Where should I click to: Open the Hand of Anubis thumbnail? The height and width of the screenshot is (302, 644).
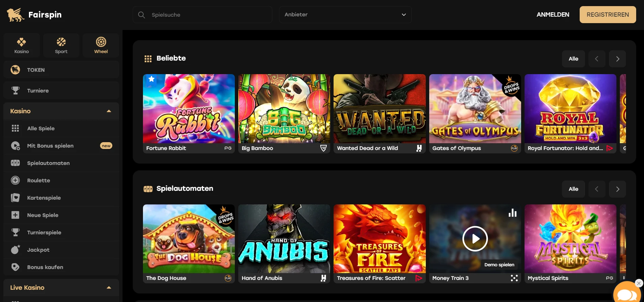click(284, 239)
